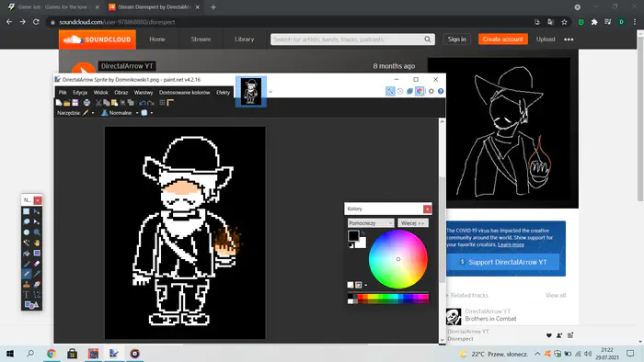Click Create account on SoundCloud
The height and width of the screenshot is (362, 644).
tap(502, 40)
